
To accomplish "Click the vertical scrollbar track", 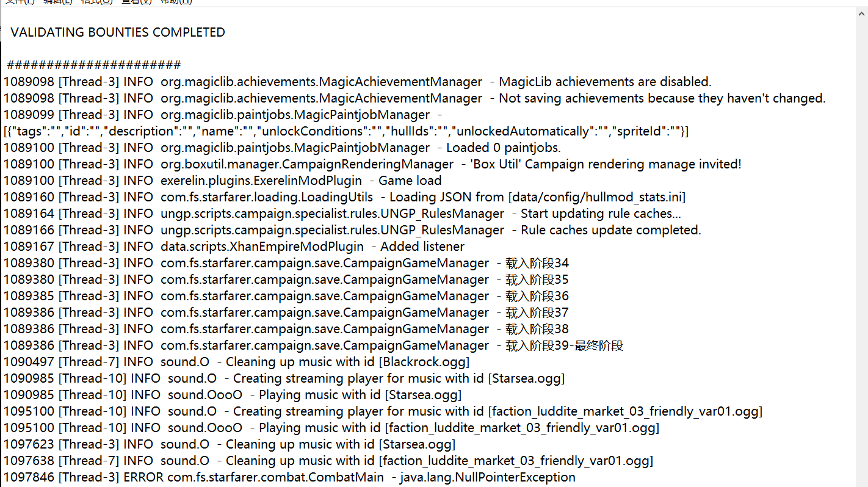I will click(x=861, y=244).
